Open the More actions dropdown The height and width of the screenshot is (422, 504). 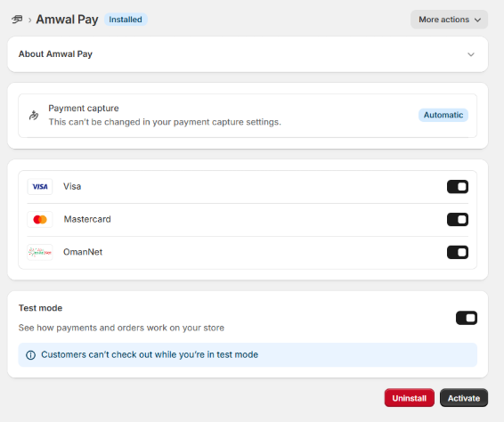pos(449,20)
